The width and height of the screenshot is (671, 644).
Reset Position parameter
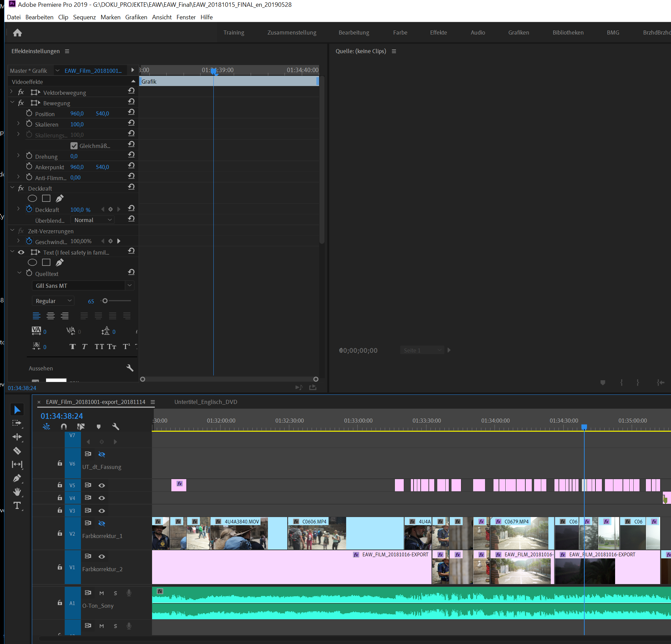pyautogui.click(x=131, y=112)
